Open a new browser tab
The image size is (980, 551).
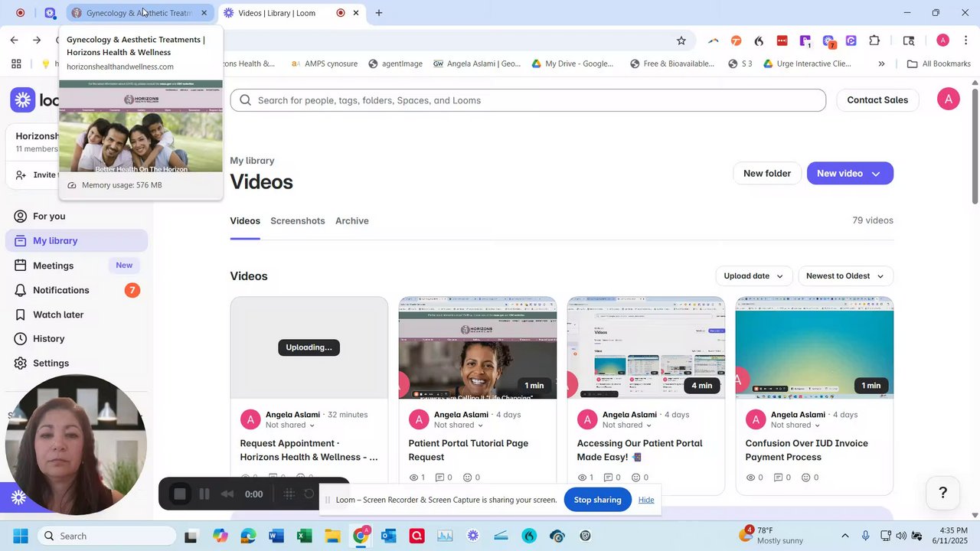click(378, 13)
